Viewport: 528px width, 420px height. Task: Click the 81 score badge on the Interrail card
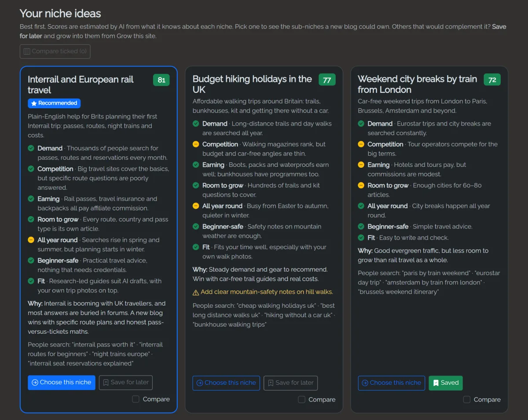coord(161,80)
